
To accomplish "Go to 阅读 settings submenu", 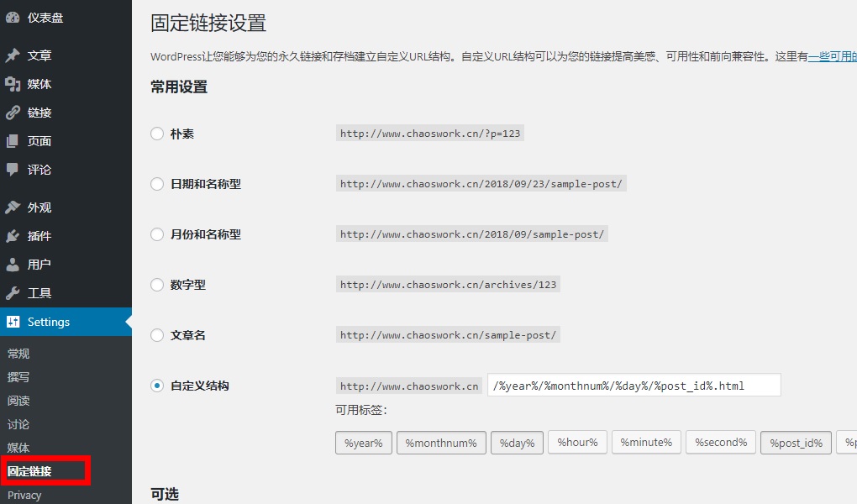I will click(18, 401).
